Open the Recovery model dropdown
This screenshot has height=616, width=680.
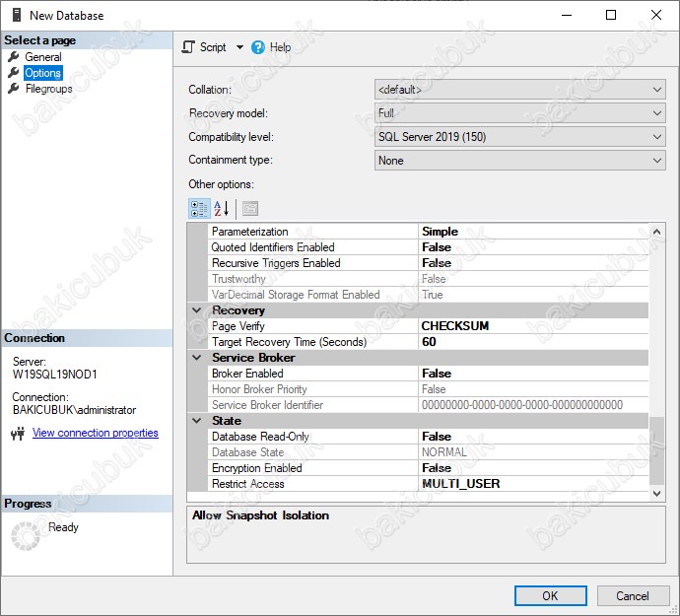pyautogui.click(x=519, y=113)
